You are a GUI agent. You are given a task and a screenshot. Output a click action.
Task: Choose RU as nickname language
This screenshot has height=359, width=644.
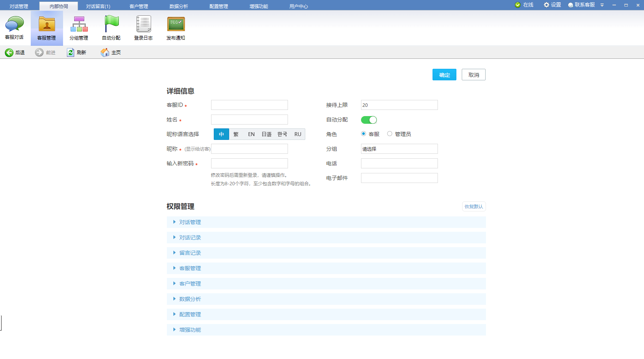click(x=298, y=134)
